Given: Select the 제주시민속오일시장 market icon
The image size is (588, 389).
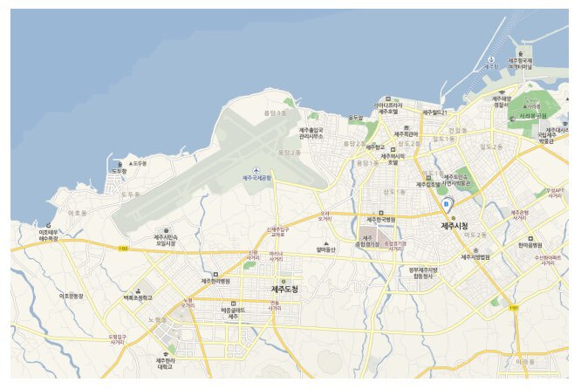Looking at the screenshot, I should point(166,231).
